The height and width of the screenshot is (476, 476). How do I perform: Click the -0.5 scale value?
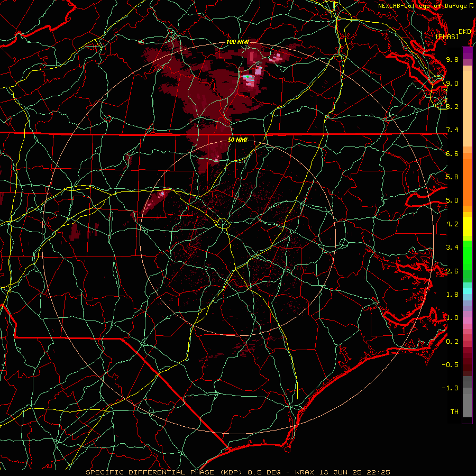[x=450, y=365]
